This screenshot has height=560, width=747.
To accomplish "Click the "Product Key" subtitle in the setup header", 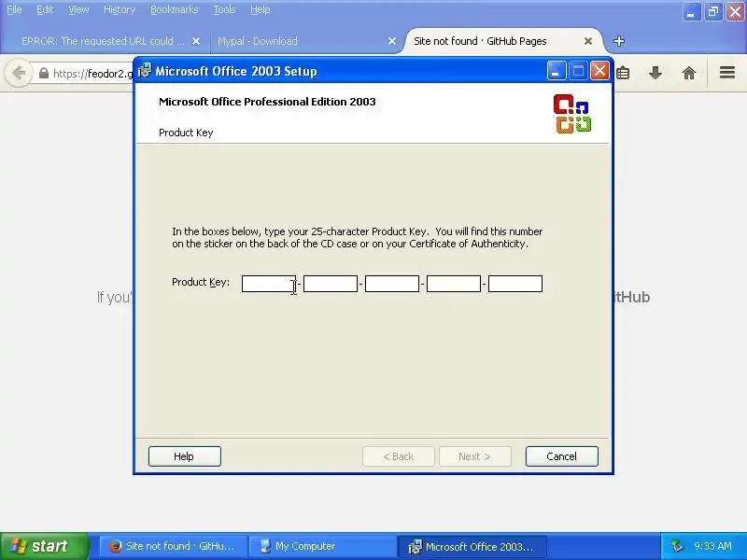I will (x=186, y=133).
